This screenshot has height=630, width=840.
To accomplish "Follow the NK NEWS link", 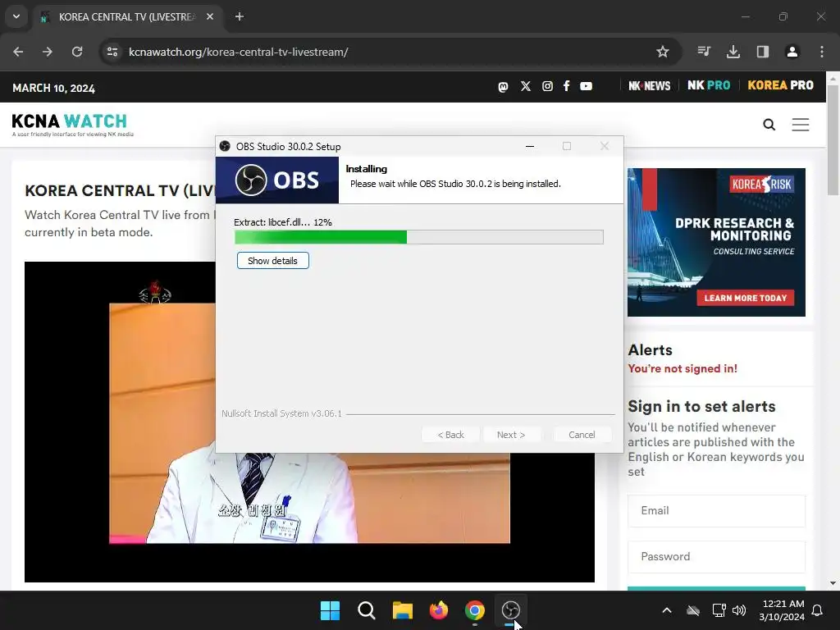I will [x=650, y=85].
